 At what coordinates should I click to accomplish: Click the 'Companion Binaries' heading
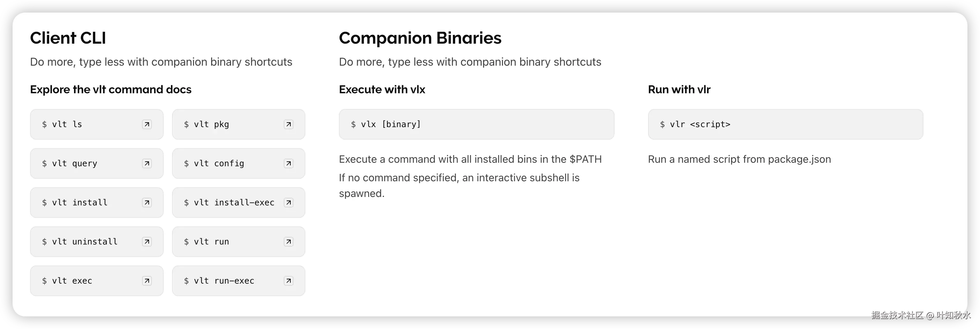(420, 38)
